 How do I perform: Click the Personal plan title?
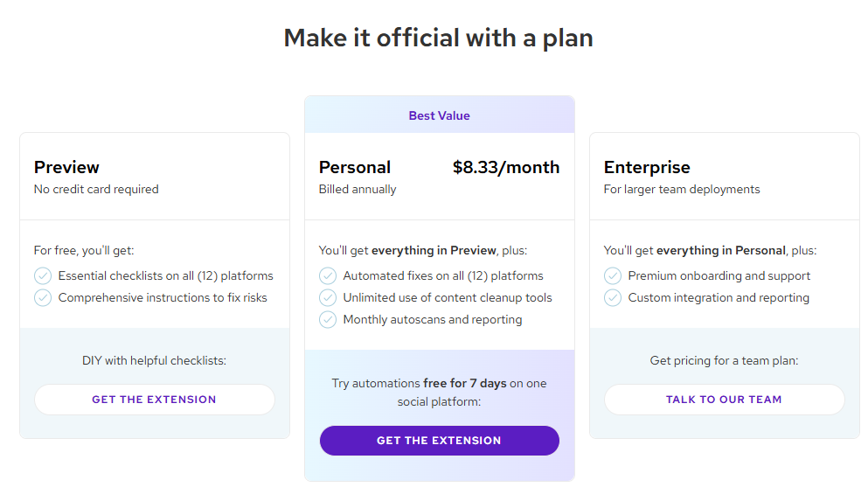355,167
